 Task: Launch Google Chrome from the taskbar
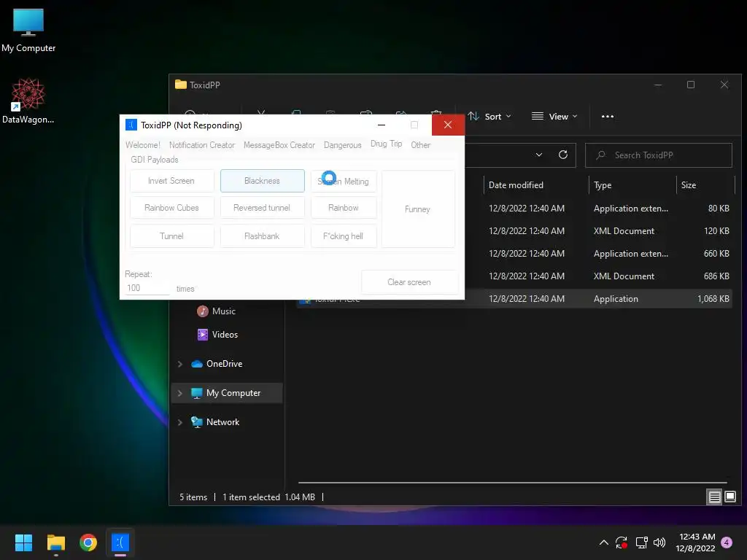tap(88, 542)
